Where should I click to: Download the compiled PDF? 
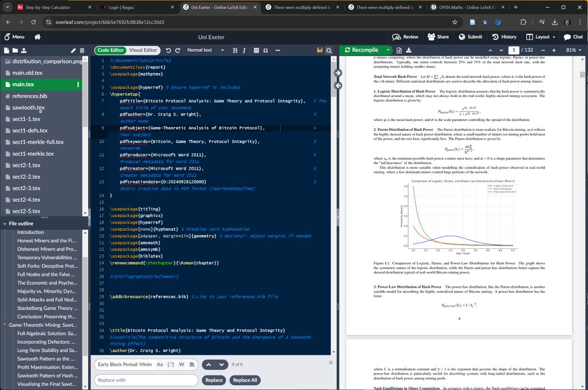(409, 50)
